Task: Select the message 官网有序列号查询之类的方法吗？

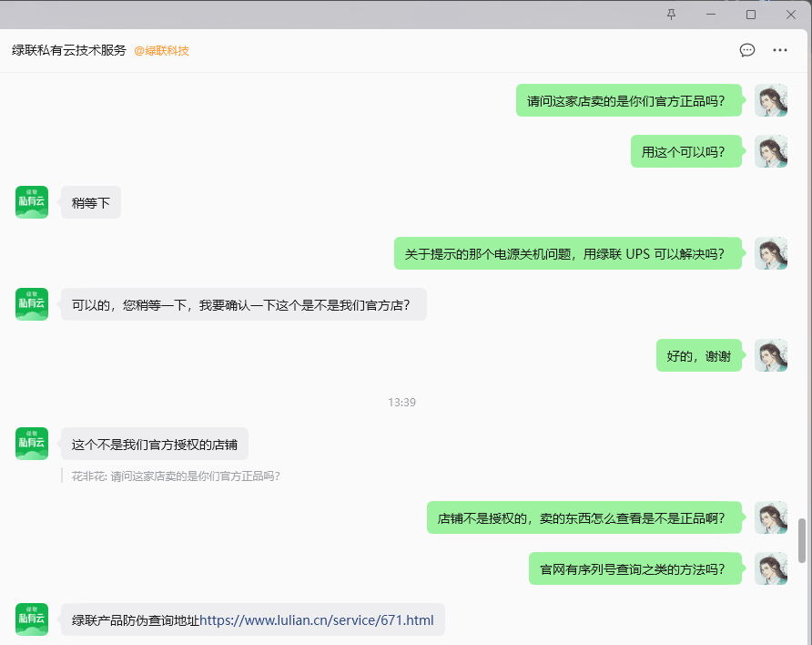Action: click(634, 569)
